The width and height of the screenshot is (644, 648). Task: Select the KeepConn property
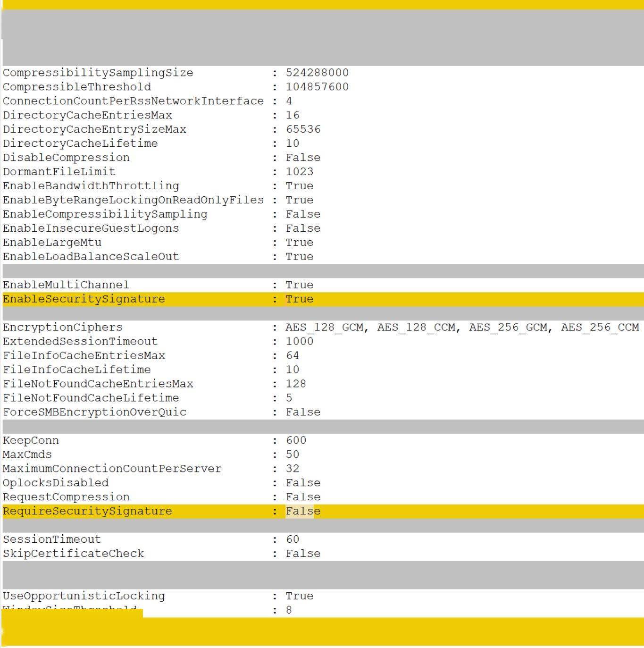31,441
